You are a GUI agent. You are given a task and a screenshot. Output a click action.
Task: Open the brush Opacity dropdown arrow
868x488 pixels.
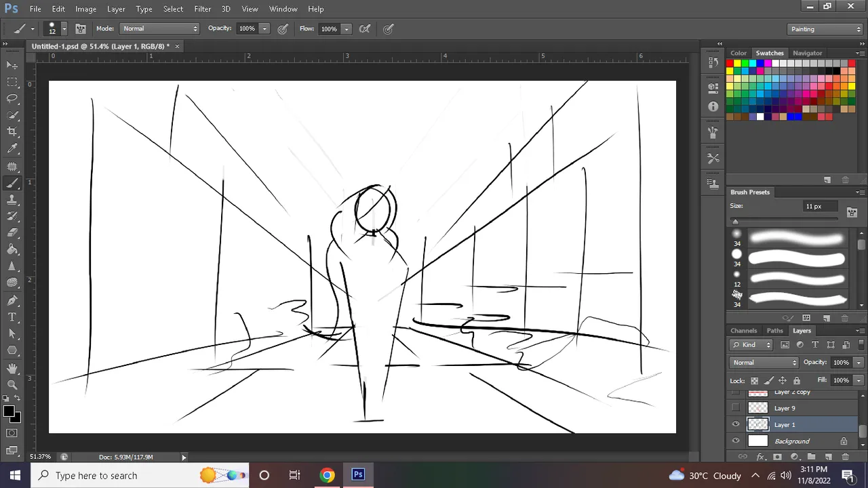tap(264, 28)
